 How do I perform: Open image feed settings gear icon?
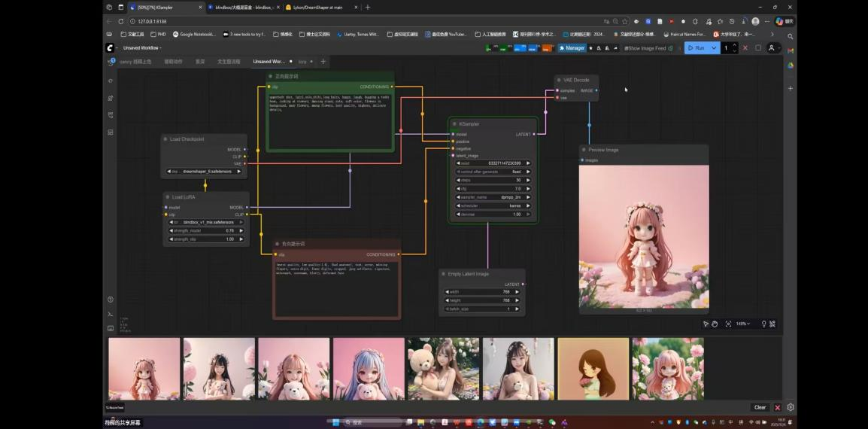coord(791,407)
